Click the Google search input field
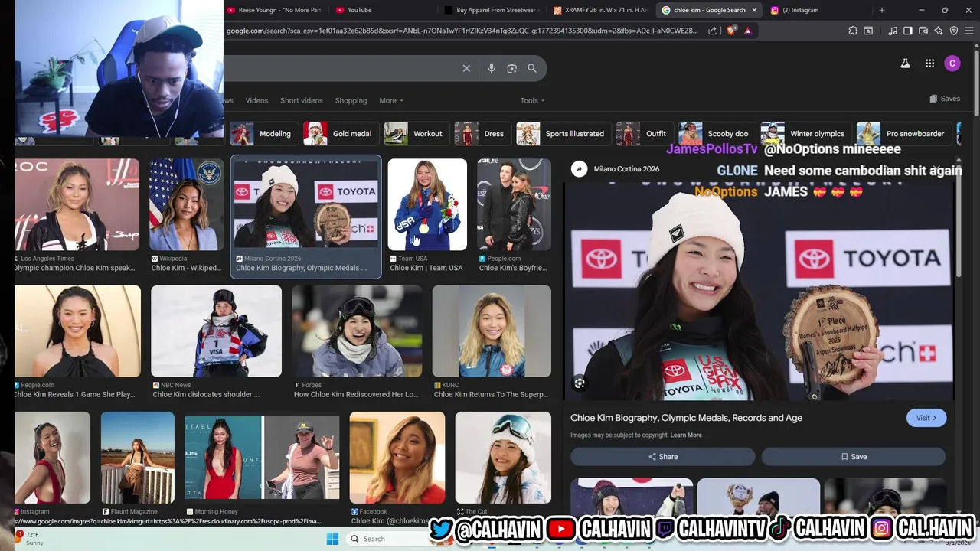 click(341, 68)
